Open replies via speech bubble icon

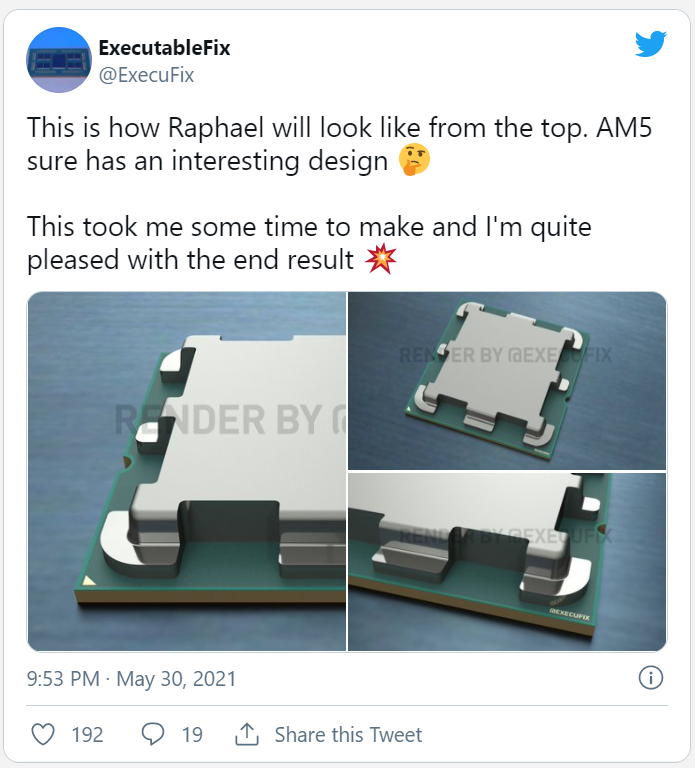(153, 734)
